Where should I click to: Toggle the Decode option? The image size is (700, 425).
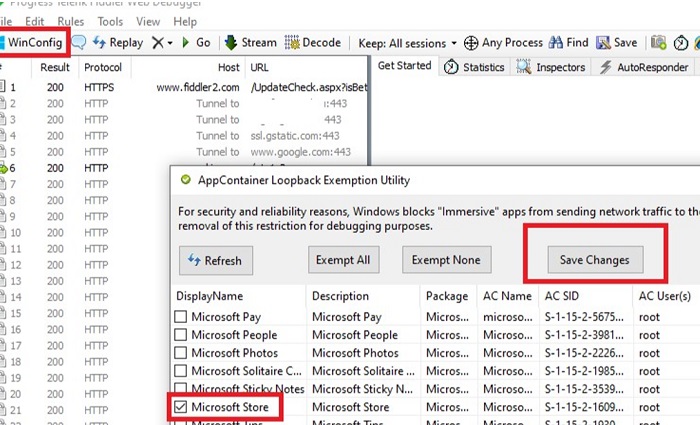point(313,43)
